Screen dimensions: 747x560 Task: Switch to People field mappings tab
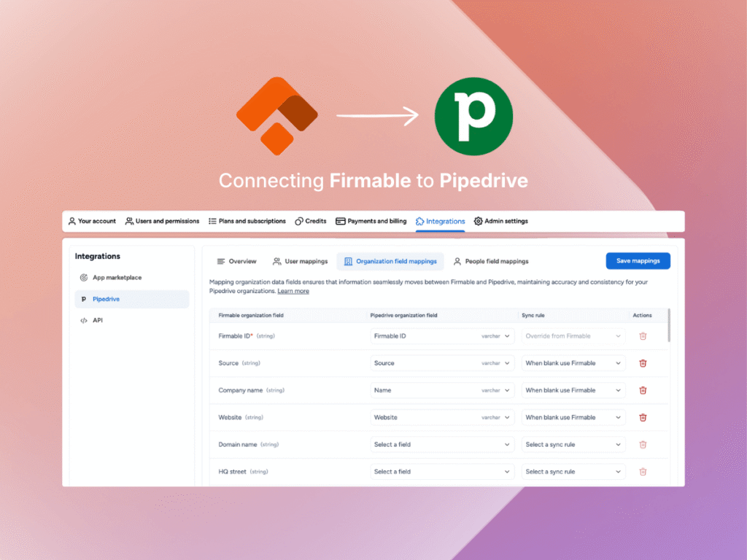tap(490, 261)
